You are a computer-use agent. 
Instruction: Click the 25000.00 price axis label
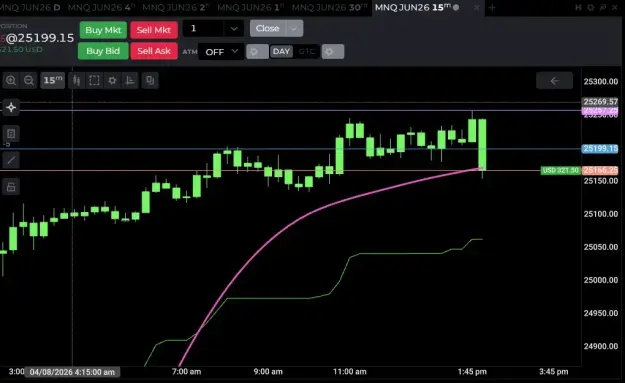click(601, 280)
